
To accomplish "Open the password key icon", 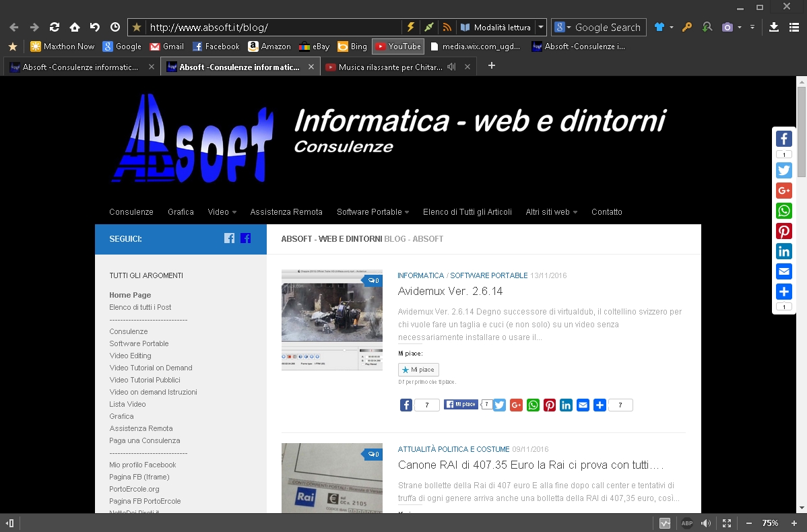I will [x=686, y=27].
